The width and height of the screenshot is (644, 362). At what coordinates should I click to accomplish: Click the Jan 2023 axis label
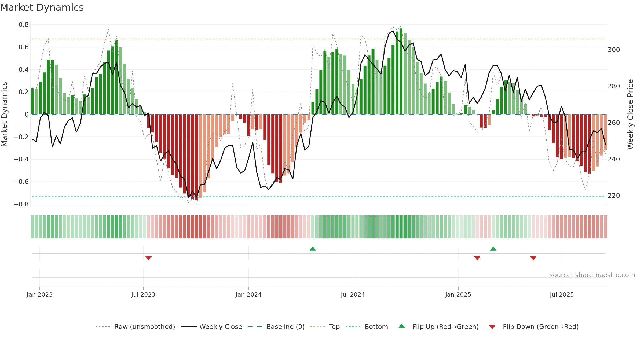tap(40, 294)
